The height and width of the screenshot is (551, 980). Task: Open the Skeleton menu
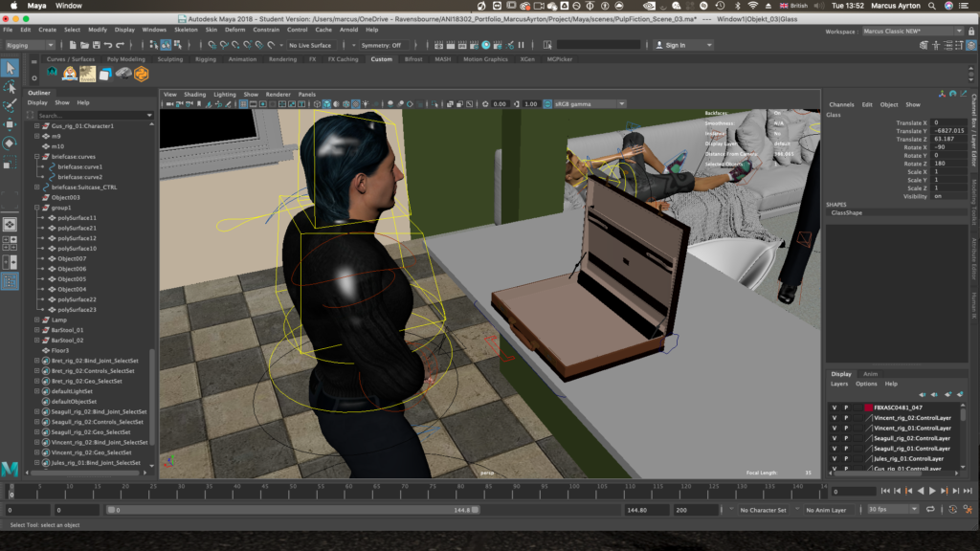click(x=186, y=30)
